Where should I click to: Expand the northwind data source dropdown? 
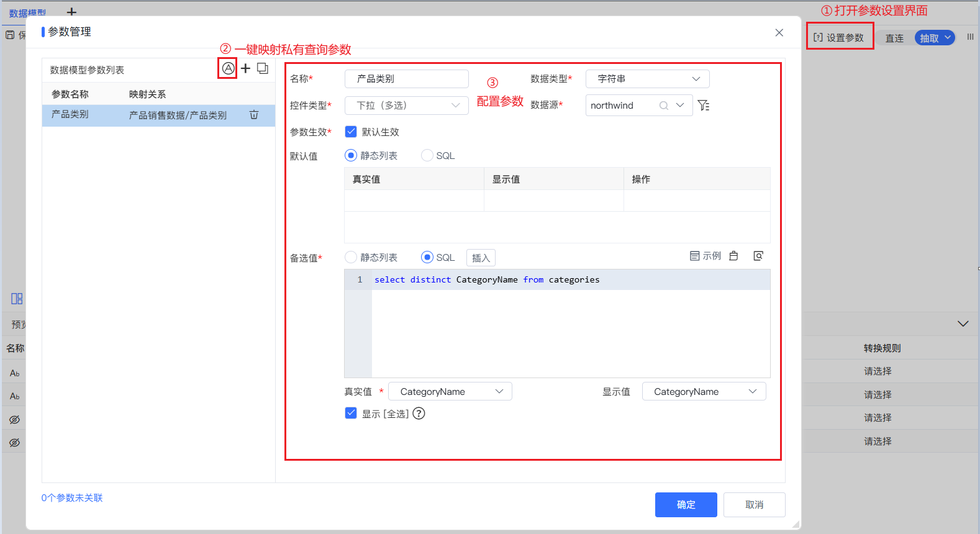[680, 106]
